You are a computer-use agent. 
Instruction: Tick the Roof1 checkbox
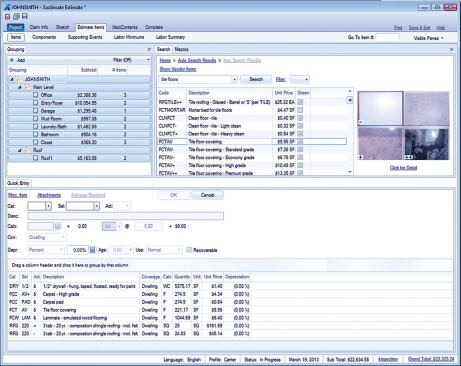(x=36, y=158)
